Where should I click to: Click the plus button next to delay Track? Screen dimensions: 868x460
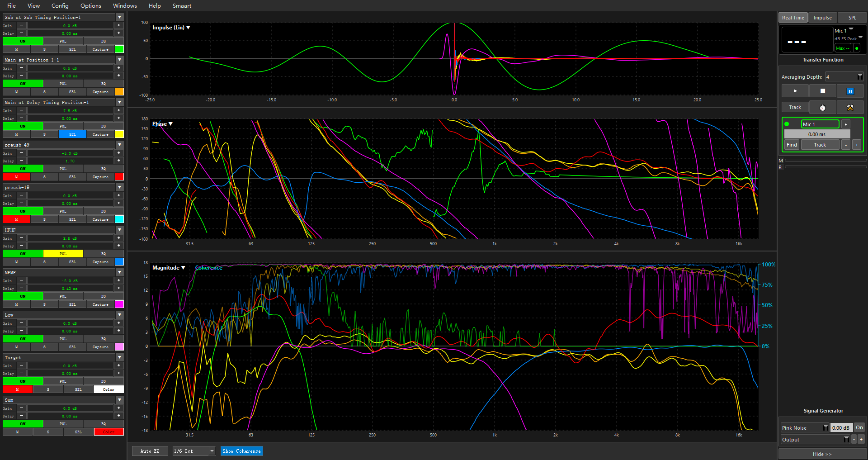click(856, 145)
